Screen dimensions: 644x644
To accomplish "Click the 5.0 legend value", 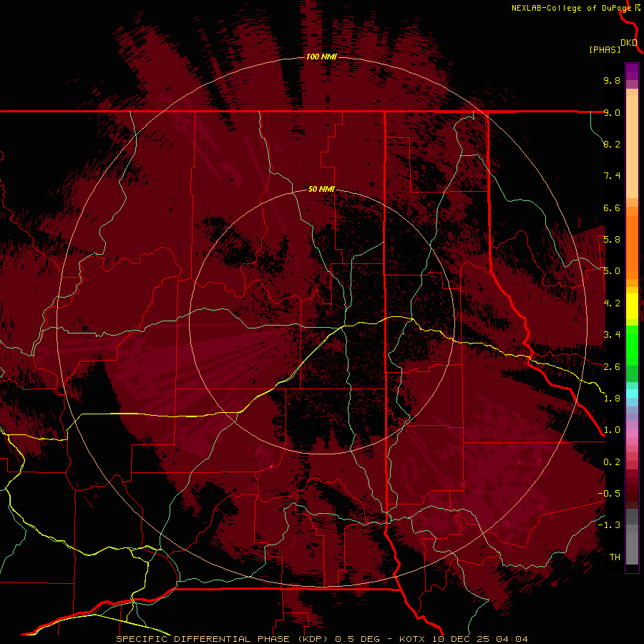I will coord(612,271).
